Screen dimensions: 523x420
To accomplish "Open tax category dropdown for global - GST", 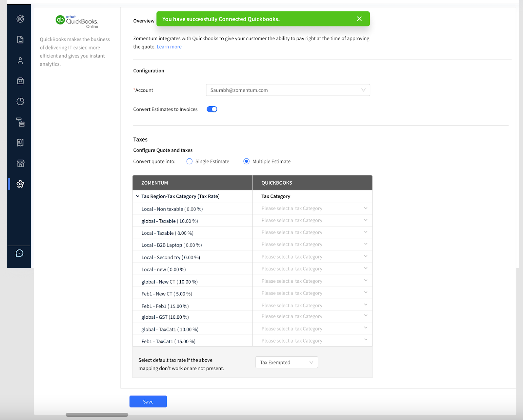I will pyautogui.click(x=312, y=316).
